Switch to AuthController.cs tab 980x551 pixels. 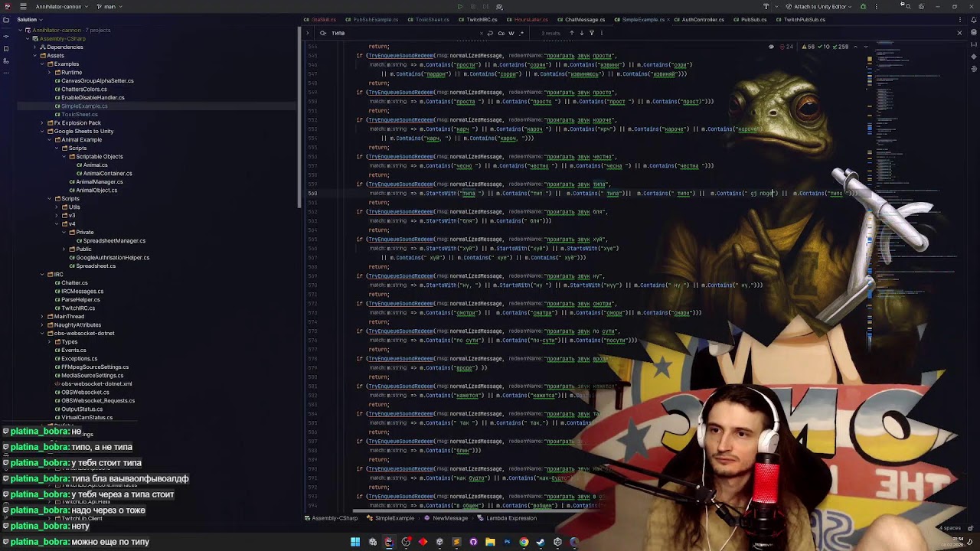[x=699, y=19]
